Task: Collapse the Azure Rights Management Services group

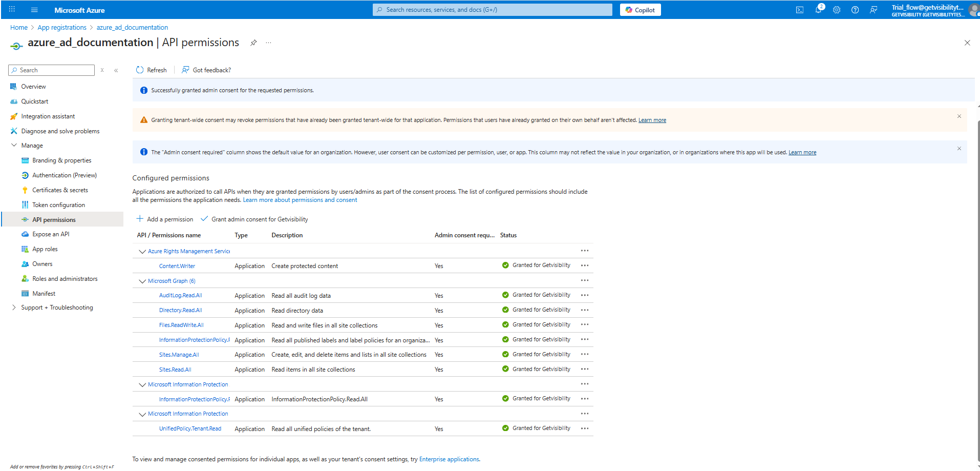Action: point(142,252)
